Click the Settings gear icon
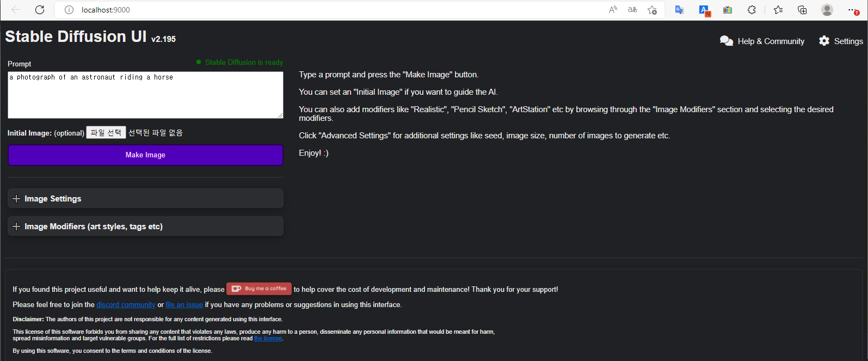The width and height of the screenshot is (868, 361). 824,41
